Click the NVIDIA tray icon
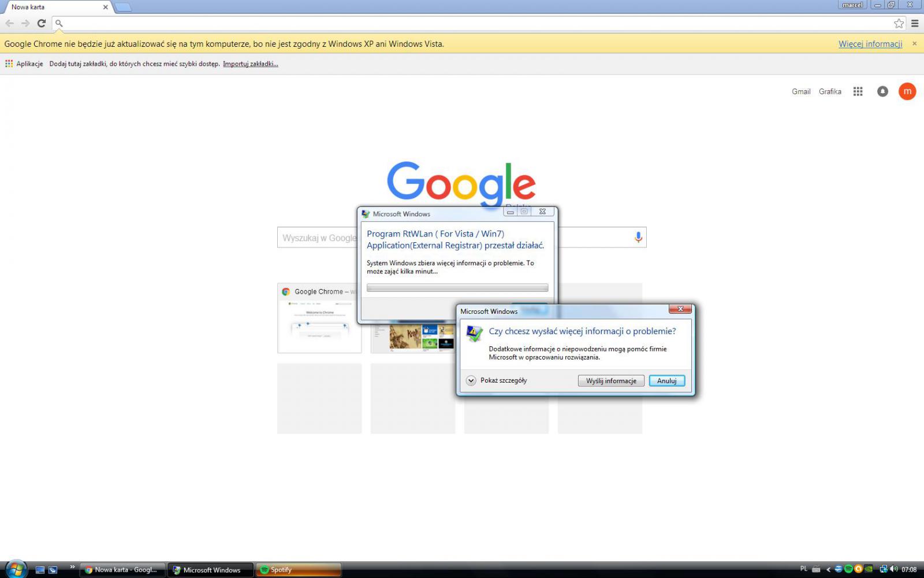 869,569
